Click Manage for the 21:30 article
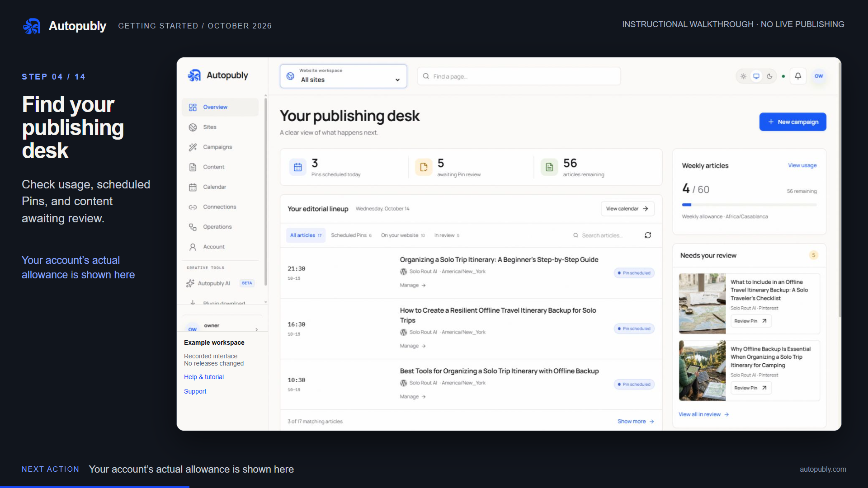 coord(413,285)
